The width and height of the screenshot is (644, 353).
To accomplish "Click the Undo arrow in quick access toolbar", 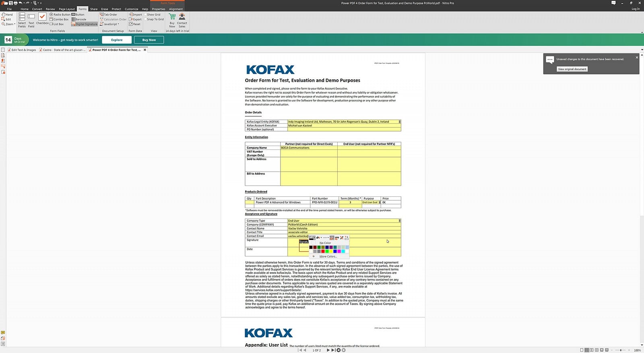I will [20, 3].
